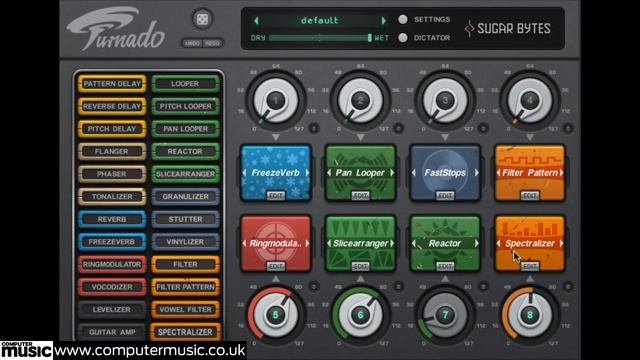
Task: Click knob 1 dial
Action: coord(276,101)
